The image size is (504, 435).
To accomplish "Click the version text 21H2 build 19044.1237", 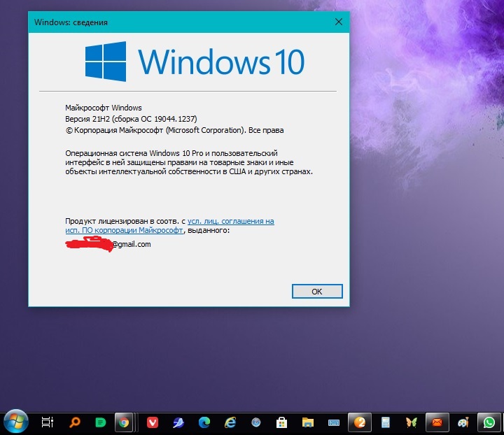I will pos(131,119).
